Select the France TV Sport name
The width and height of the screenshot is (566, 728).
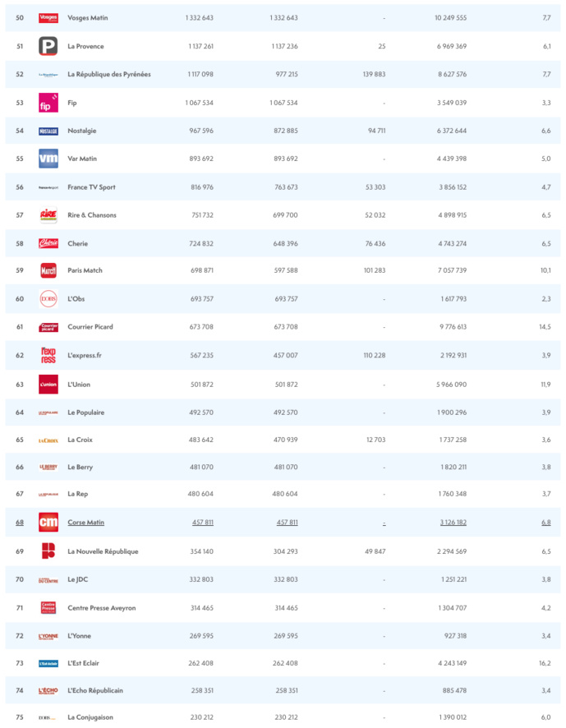coord(91,187)
